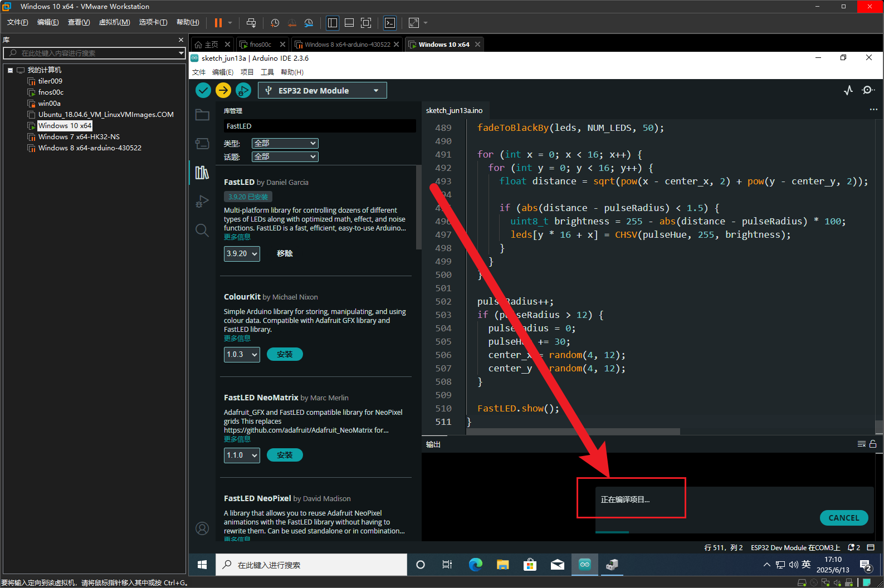Open FastLED NeoMatrix version 1.1.0 dropdown
The image size is (884, 588).
tap(242, 455)
